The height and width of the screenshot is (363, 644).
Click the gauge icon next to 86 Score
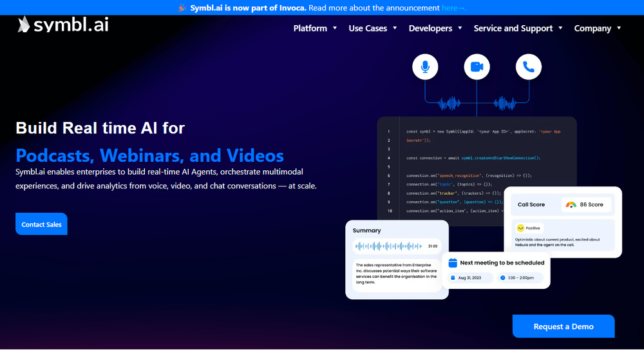coord(571,205)
